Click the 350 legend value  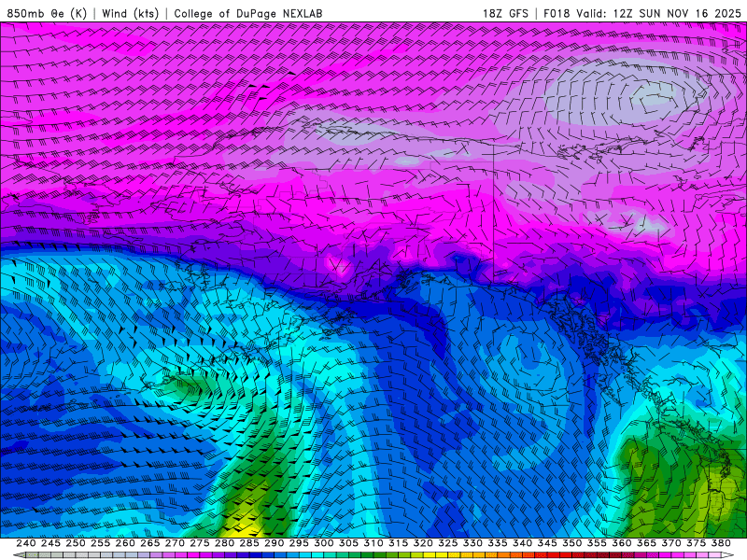pyautogui.click(x=571, y=543)
